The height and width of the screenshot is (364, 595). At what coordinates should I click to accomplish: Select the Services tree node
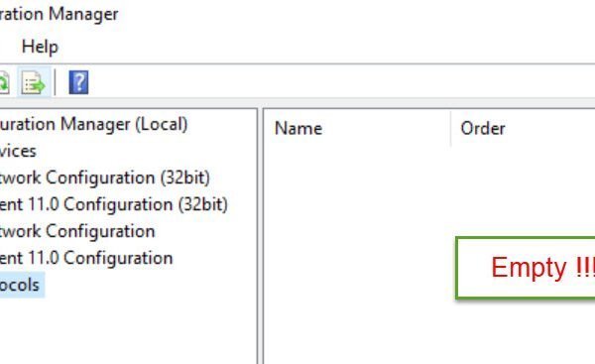click(18, 151)
